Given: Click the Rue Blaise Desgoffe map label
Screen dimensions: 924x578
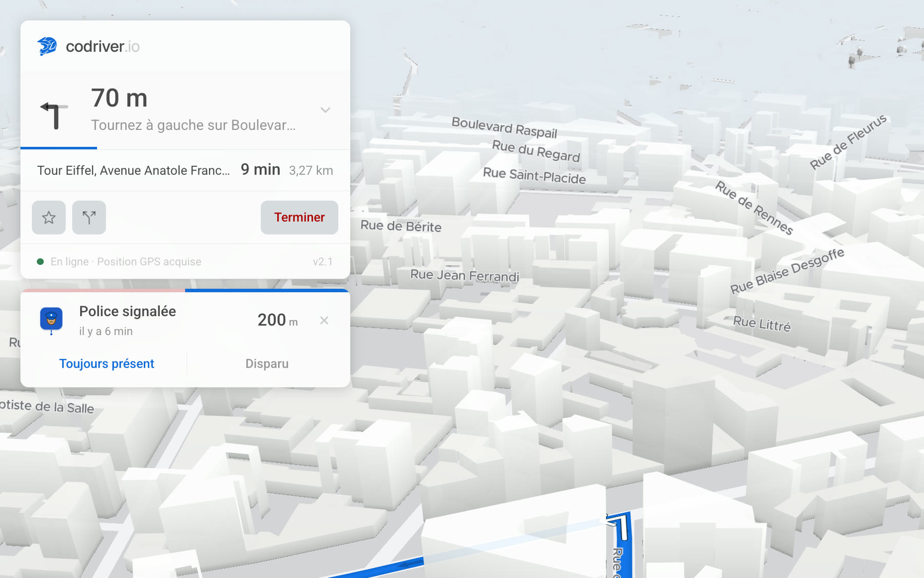Looking at the screenshot, I should tap(787, 271).
